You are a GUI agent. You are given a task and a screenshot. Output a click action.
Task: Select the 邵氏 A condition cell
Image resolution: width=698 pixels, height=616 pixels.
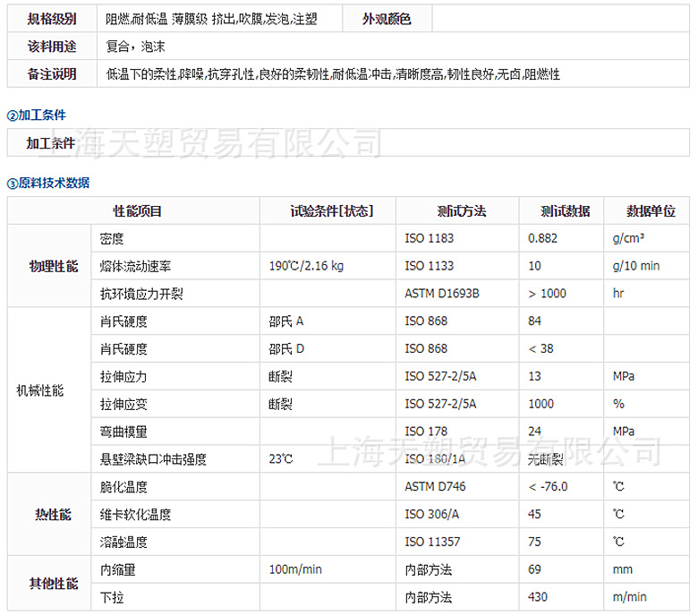pyautogui.click(x=328, y=321)
